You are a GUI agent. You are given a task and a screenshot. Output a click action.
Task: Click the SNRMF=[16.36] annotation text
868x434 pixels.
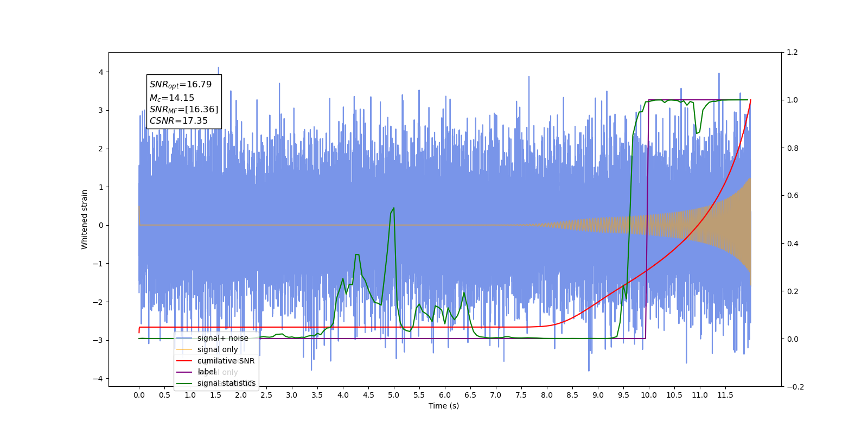184,110
